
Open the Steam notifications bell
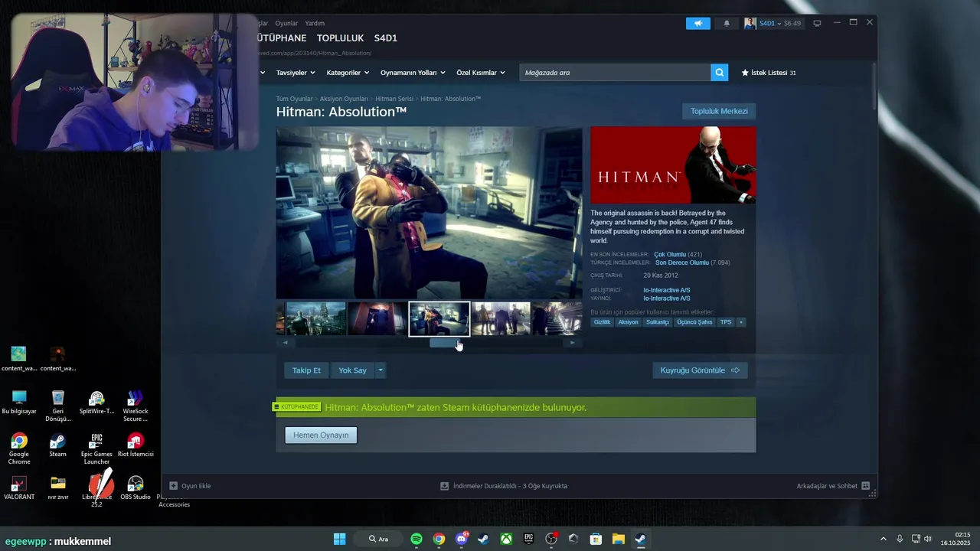[727, 23]
